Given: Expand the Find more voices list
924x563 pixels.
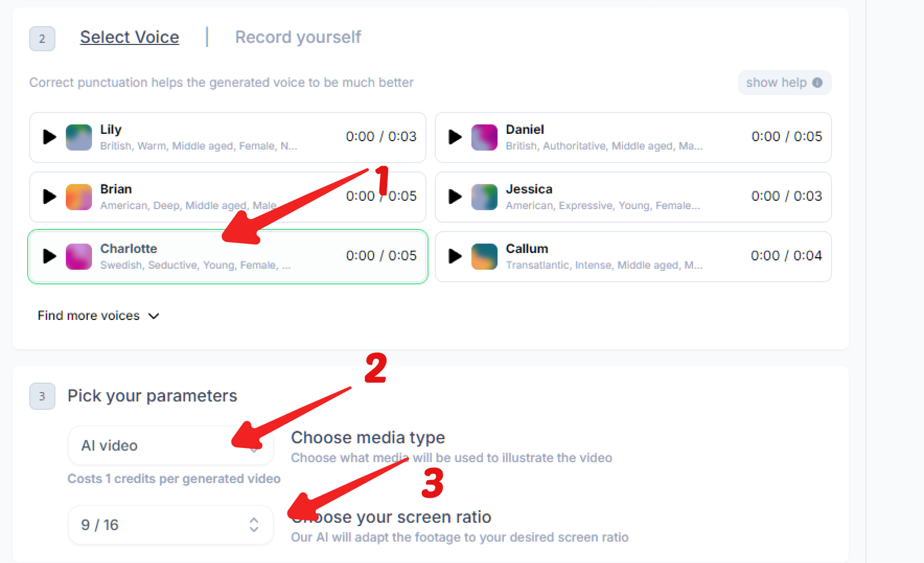Looking at the screenshot, I should click(x=98, y=316).
